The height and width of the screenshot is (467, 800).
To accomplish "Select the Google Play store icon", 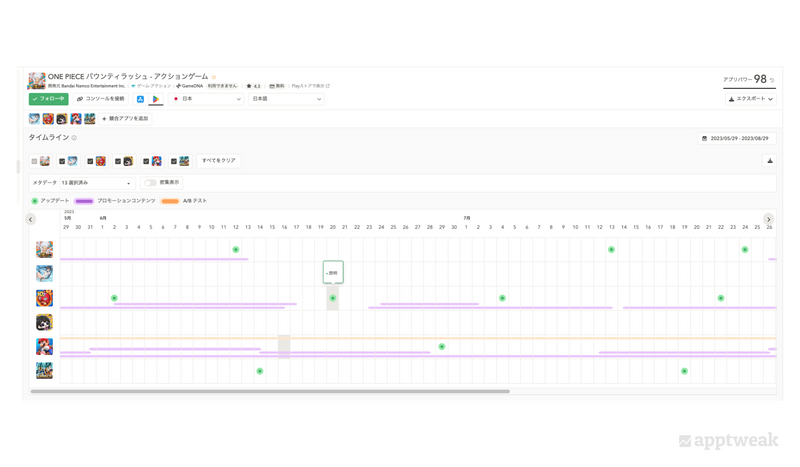I will (x=156, y=99).
